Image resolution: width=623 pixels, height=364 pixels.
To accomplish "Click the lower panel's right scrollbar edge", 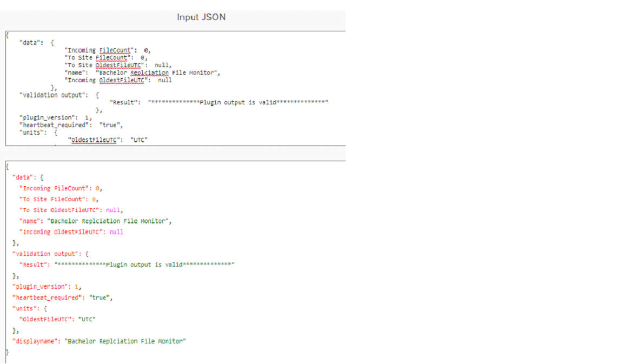I will click(345, 260).
